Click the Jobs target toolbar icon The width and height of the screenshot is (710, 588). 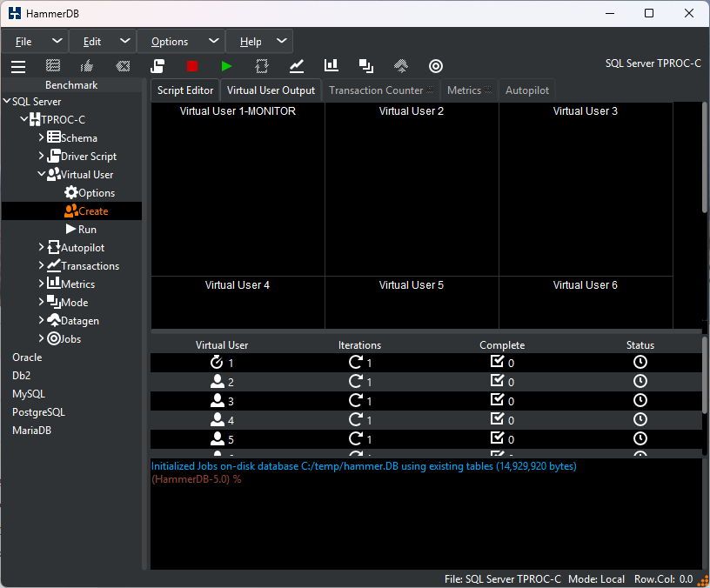click(436, 66)
